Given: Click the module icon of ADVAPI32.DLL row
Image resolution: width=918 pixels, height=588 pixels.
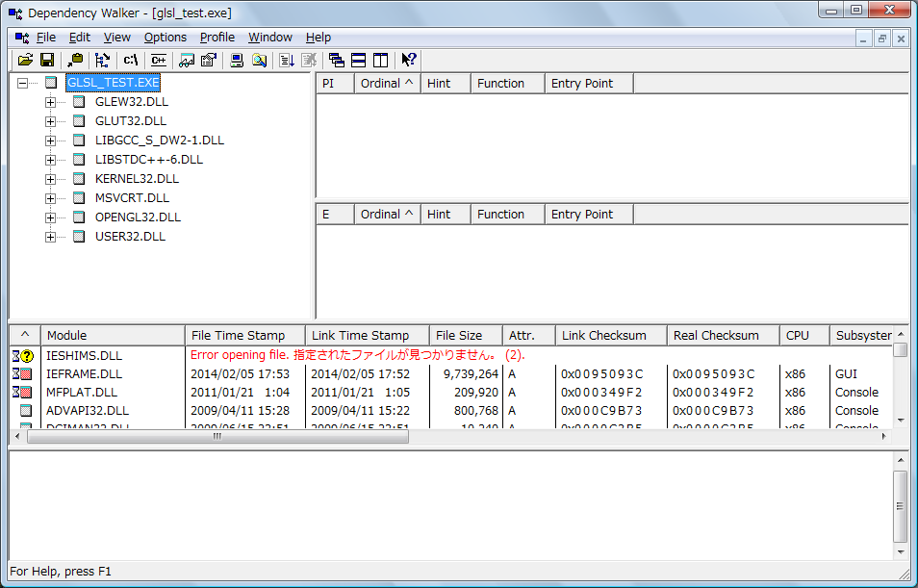Looking at the screenshot, I should pyautogui.click(x=26, y=411).
